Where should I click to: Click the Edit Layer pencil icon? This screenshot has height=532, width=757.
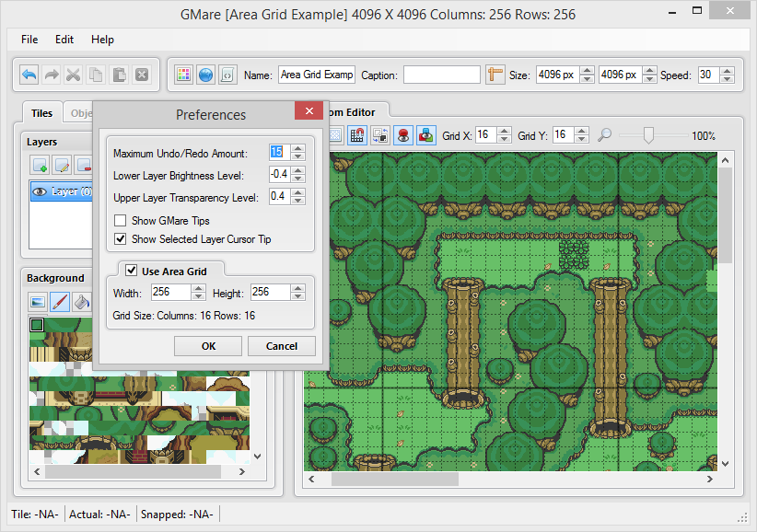tap(62, 165)
